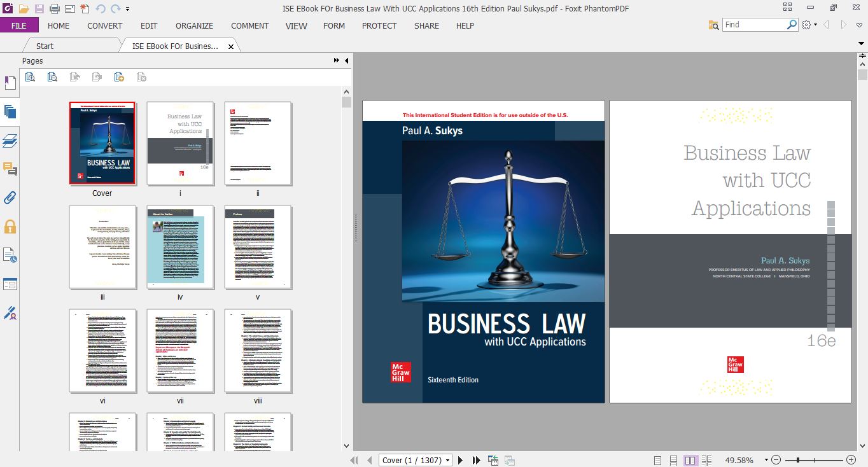
Task: Print document using printer icon
Action: pyautogui.click(x=55, y=8)
